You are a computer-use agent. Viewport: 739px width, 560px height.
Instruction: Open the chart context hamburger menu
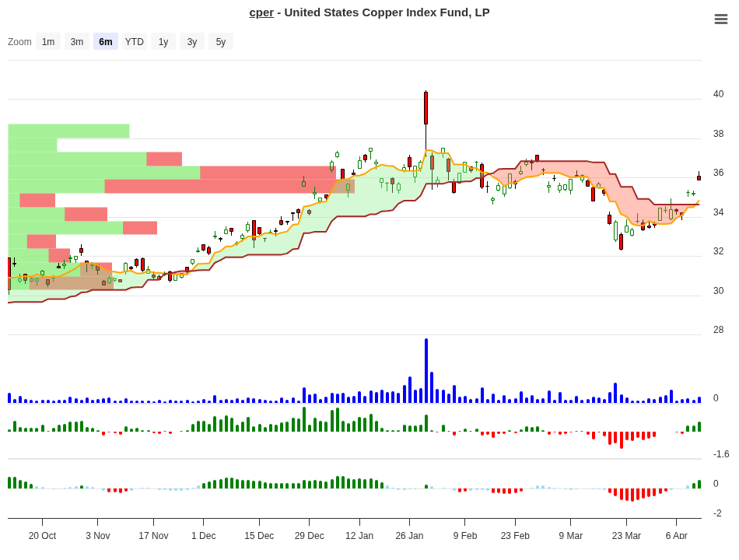pos(720,19)
